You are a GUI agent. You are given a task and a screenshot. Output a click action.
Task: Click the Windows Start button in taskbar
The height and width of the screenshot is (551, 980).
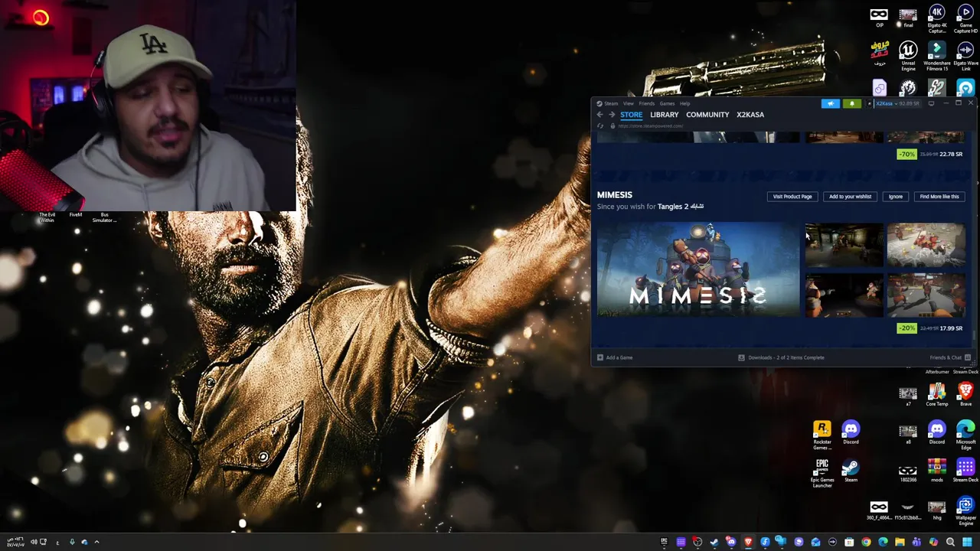[x=967, y=542]
